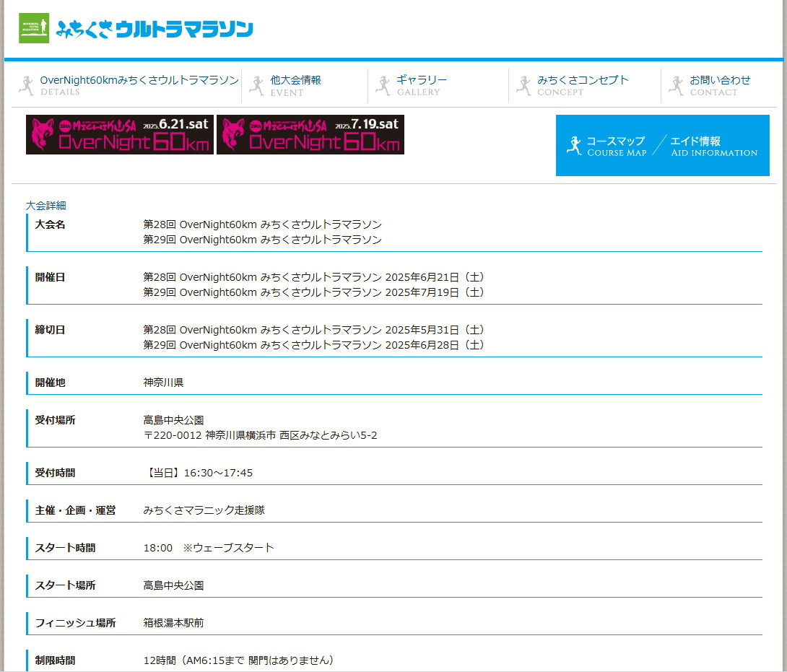The width and height of the screenshot is (787, 672).
Task: Click the 開催日 row label
Action: point(51,277)
